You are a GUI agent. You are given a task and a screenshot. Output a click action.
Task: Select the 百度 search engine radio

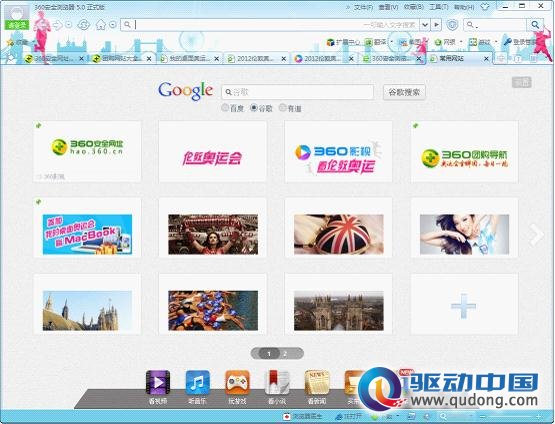tap(225, 108)
